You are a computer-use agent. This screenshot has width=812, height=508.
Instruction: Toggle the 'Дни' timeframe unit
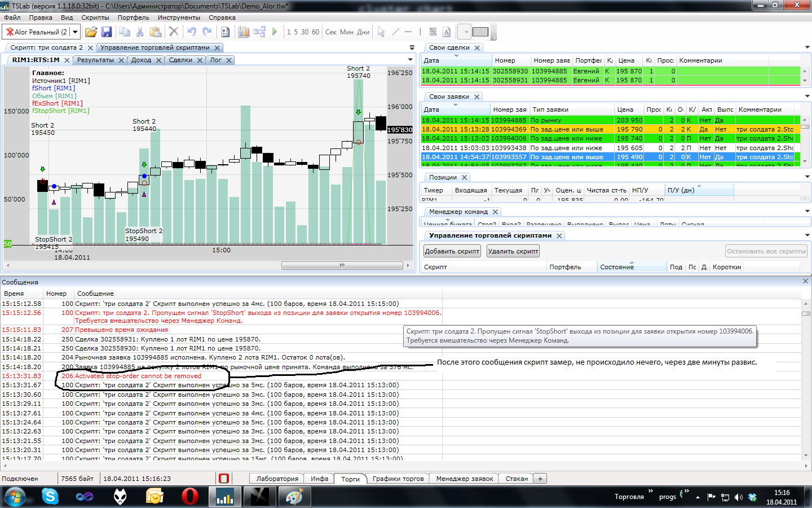(x=363, y=32)
